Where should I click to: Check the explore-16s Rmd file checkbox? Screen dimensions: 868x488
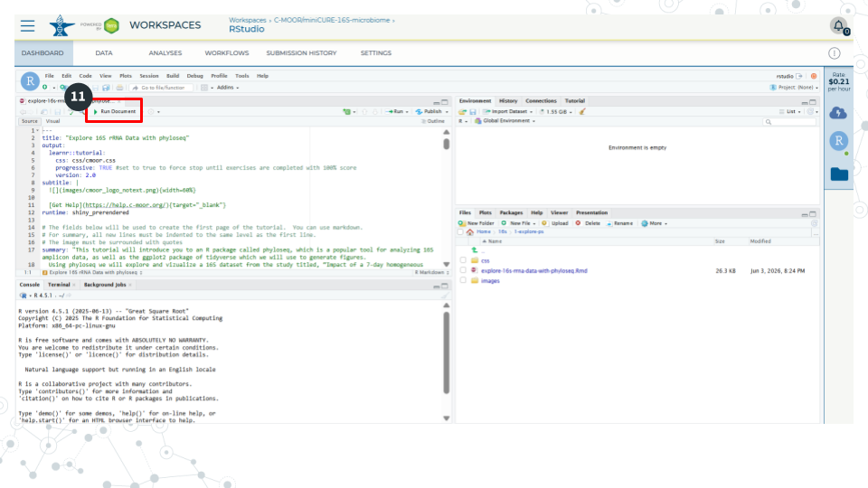(x=463, y=270)
